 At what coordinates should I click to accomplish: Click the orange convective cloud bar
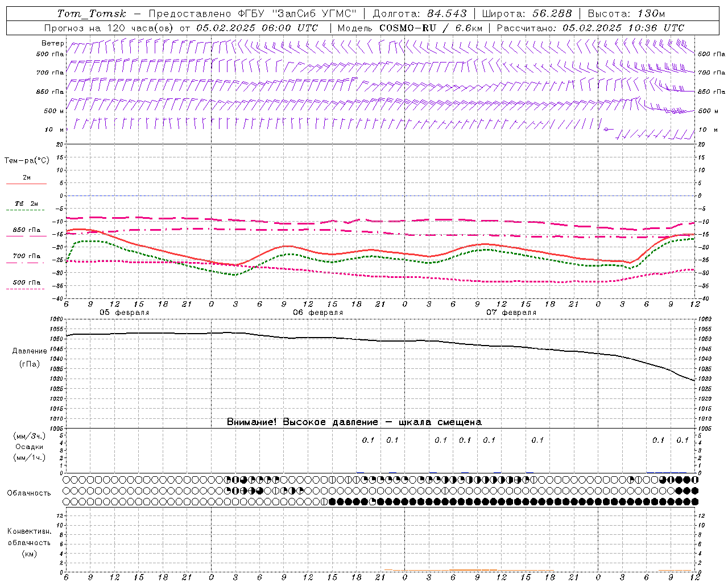pyautogui.click(x=472, y=569)
